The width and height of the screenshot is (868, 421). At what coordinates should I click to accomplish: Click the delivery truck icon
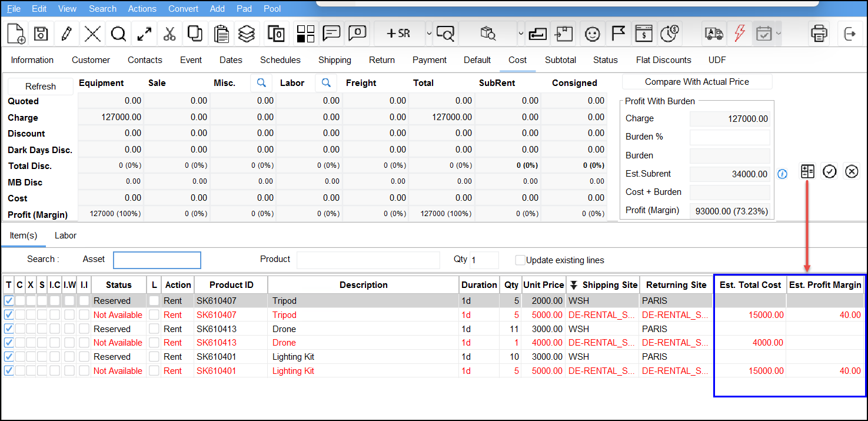coord(713,34)
